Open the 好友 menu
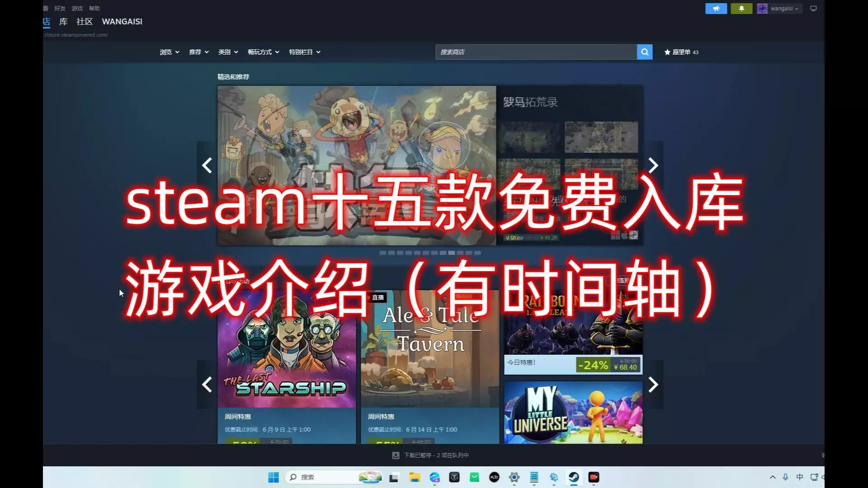 pyautogui.click(x=60, y=9)
